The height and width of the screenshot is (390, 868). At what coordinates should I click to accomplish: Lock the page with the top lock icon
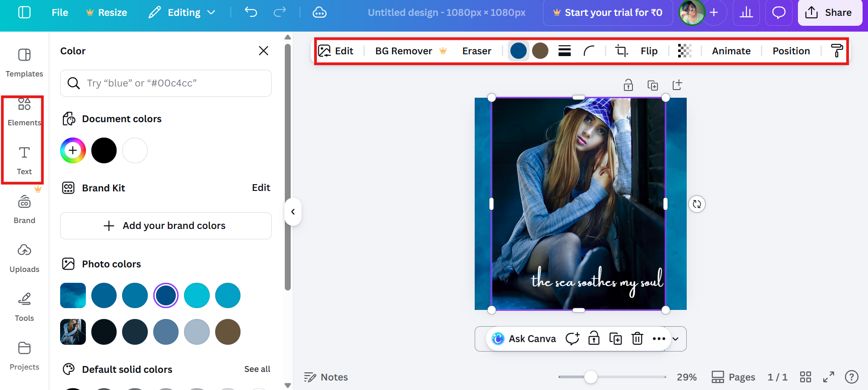(x=628, y=85)
